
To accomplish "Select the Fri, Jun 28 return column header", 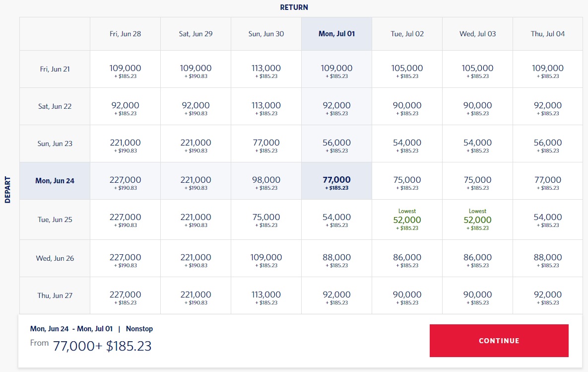I will tap(125, 34).
